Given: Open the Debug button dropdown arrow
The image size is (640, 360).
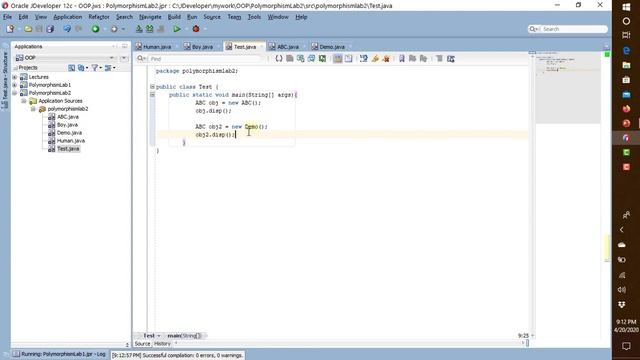Looking at the screenshot, I should click(x=205, y=29).
